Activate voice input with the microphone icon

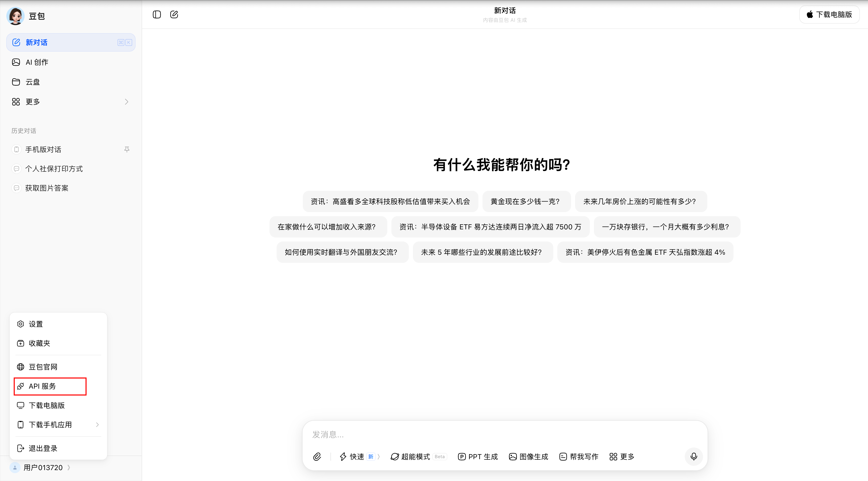(694, 456)
